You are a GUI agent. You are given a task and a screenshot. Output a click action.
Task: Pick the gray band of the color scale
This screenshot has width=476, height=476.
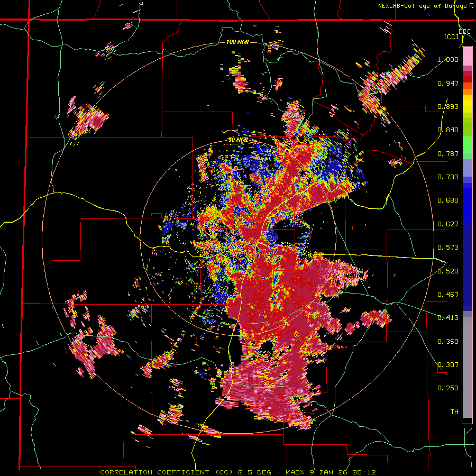(x=467, y=368)
